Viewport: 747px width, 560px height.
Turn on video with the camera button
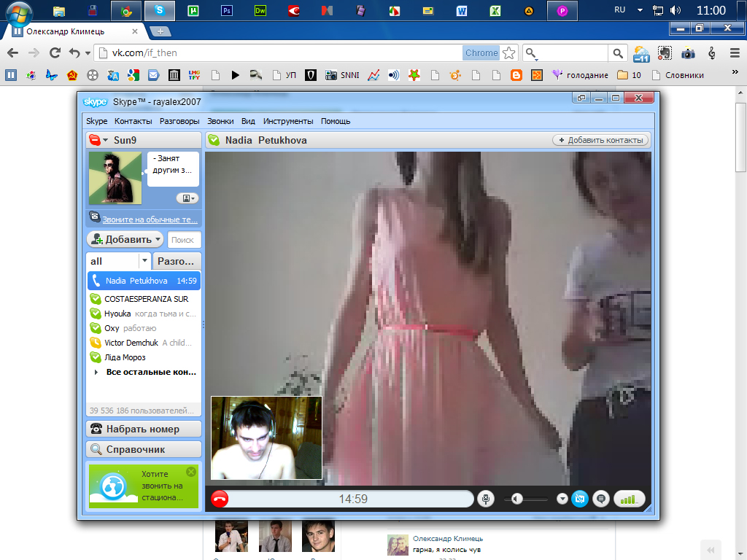pos(580,499)
